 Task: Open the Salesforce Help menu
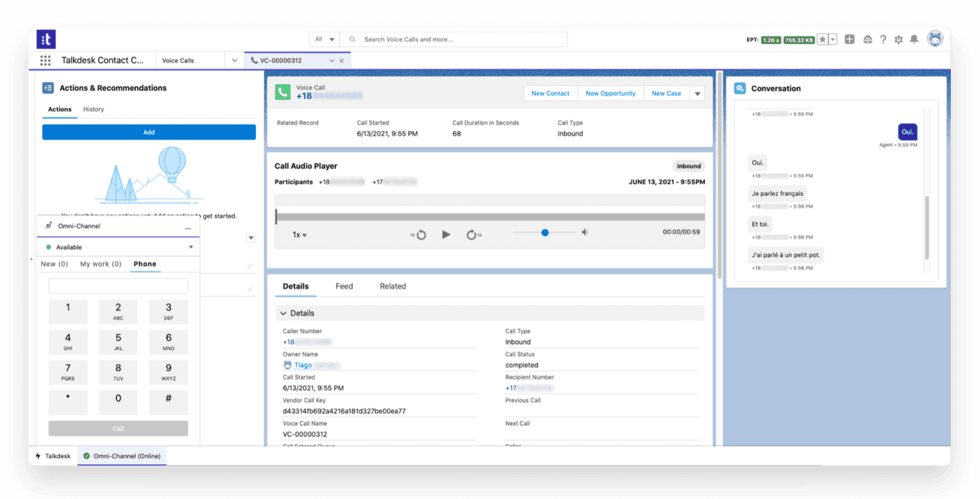tap(883, 39)
